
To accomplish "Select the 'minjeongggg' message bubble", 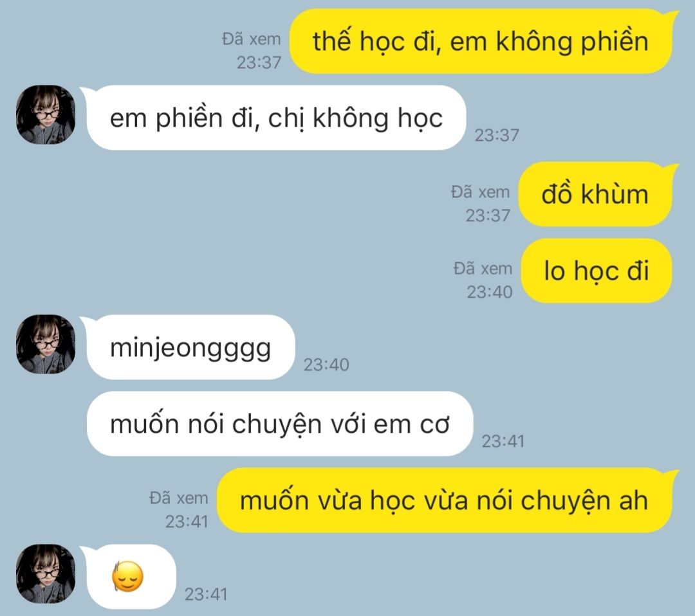I will click(190, 347).
